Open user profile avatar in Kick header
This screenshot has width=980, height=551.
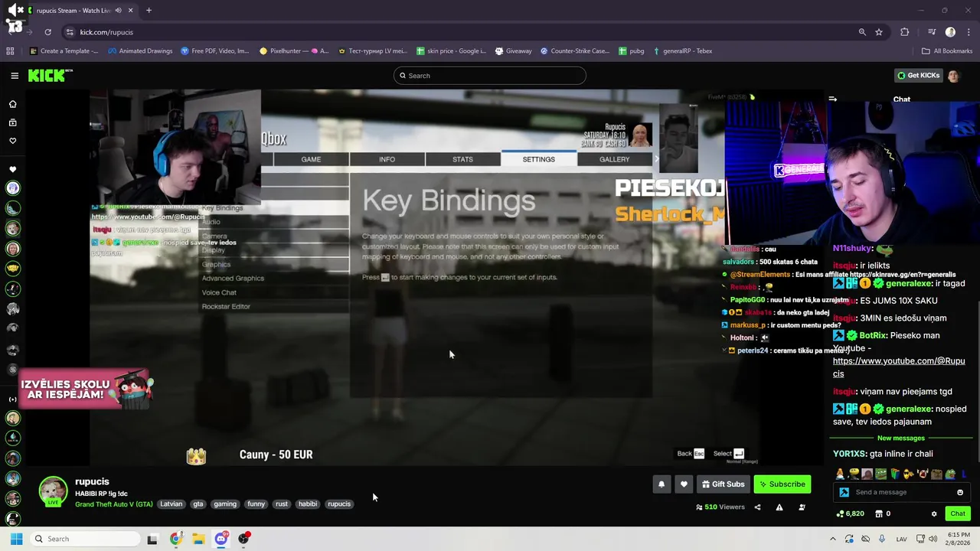(x=953, y=76)
